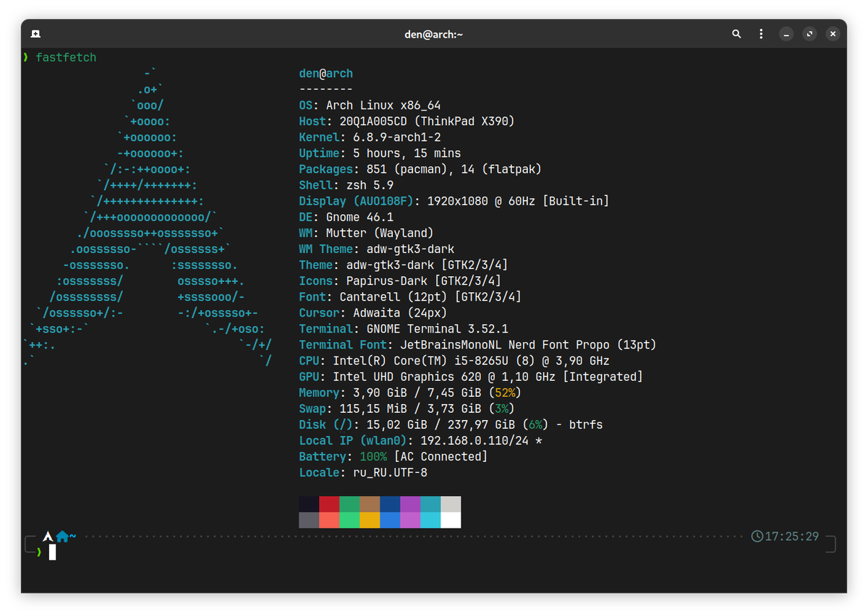Click the typed fastfetch command
This screenshot has height=616, width=868.
(66, 57)
